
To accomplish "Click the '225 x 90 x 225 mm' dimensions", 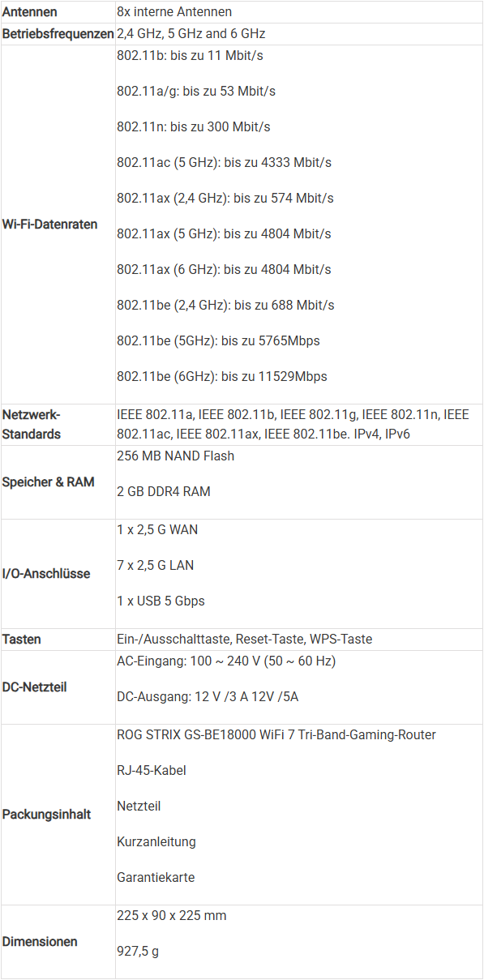I will click(x=172, y=915).
